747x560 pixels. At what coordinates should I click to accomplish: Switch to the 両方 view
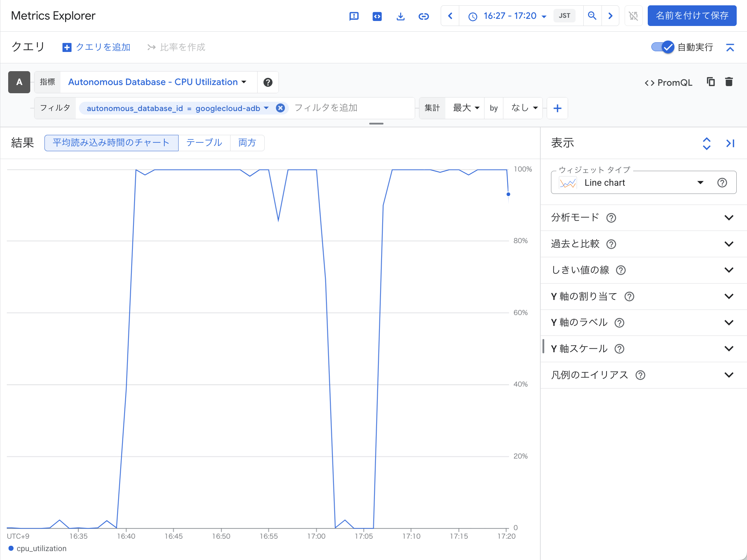coord(247,143)
